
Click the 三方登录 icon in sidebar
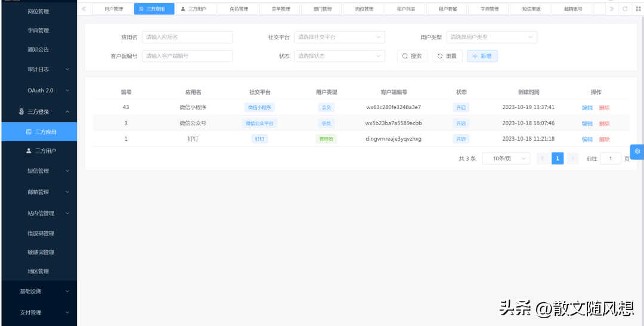click(21, 111)
